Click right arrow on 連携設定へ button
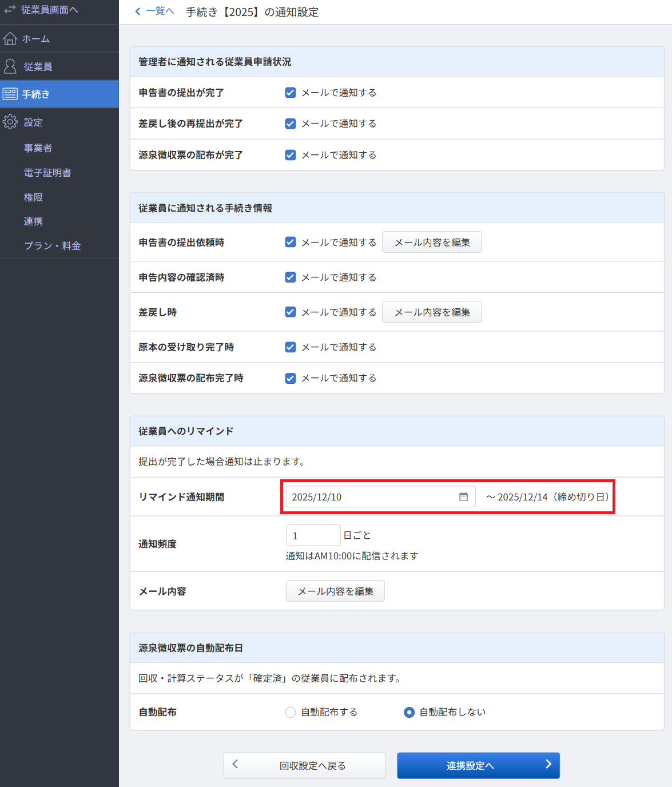 click(x=548, y=765)
